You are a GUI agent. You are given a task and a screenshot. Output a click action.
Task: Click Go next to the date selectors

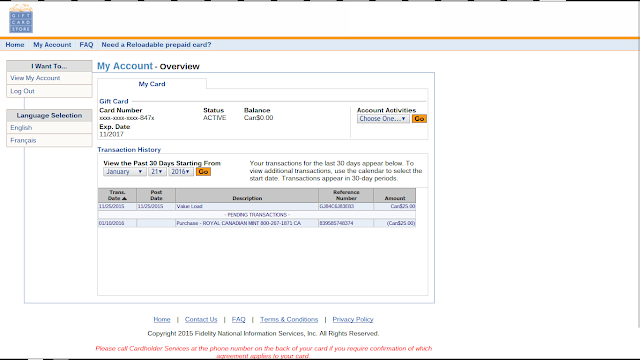coord(203,172)
